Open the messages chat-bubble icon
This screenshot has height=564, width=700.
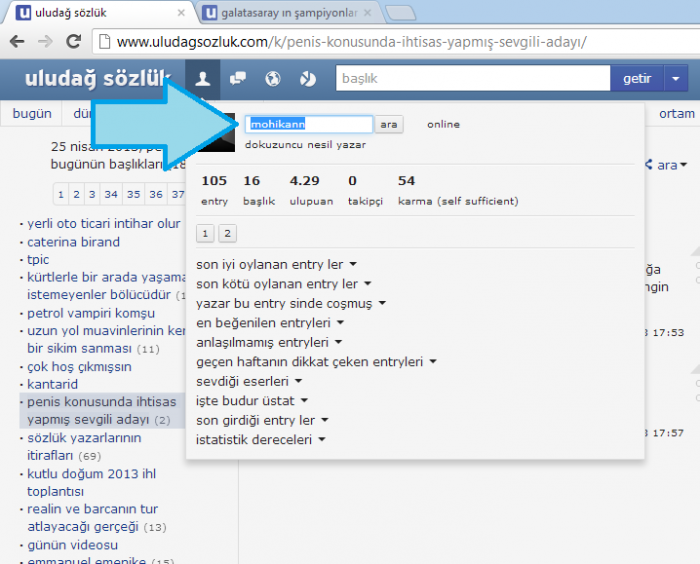(238, 79)
